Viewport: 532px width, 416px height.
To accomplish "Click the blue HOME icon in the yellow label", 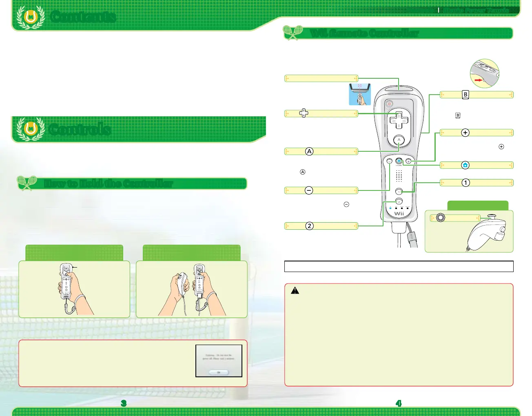I will (465, 165).
